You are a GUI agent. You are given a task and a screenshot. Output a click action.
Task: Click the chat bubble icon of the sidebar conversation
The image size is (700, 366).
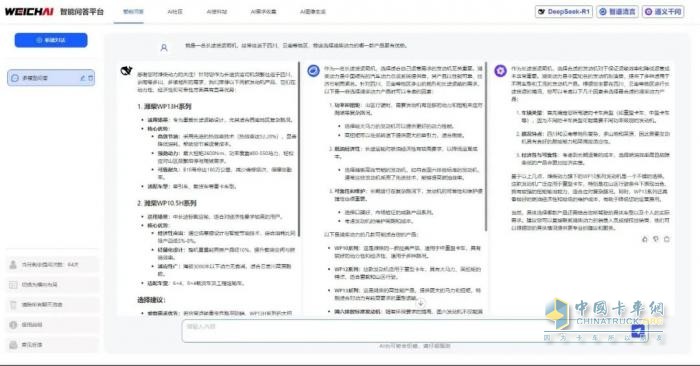click(15, 78)
